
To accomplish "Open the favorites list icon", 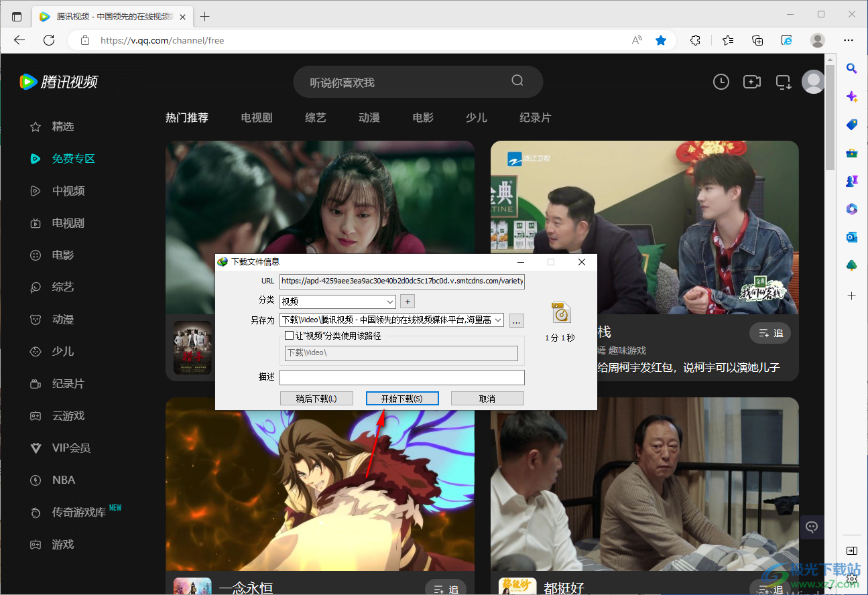I will 728,40.
